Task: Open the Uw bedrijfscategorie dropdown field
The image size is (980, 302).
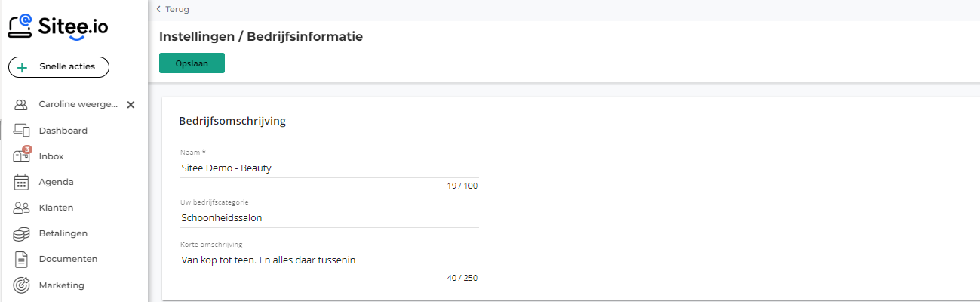Action: 330,217
